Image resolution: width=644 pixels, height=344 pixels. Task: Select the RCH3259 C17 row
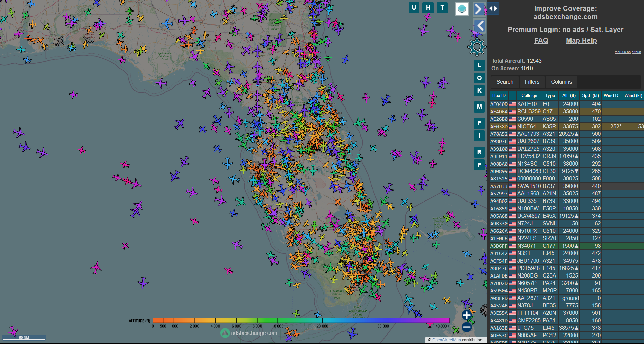(566, 112)
